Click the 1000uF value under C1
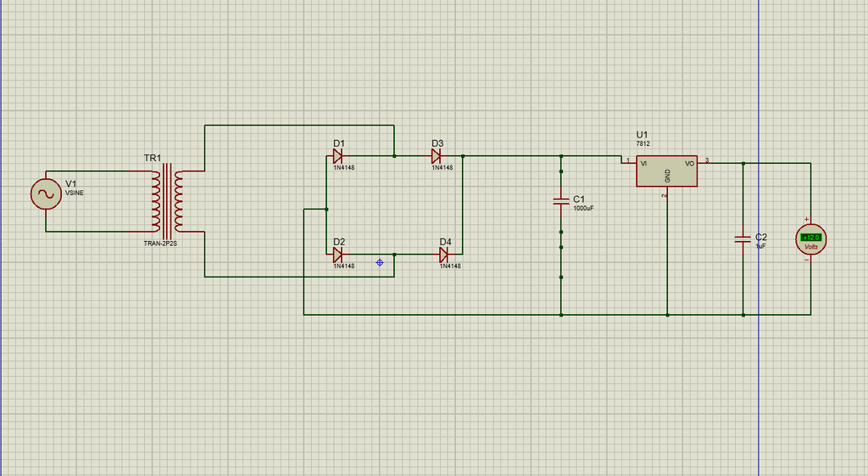868x476 pixels. coord(583,209)
